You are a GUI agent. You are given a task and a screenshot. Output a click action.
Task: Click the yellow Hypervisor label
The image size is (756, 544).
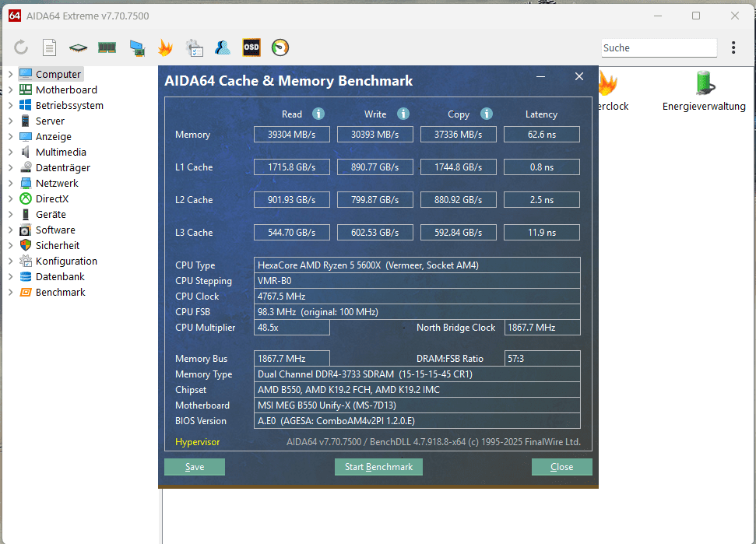[197, 442]
